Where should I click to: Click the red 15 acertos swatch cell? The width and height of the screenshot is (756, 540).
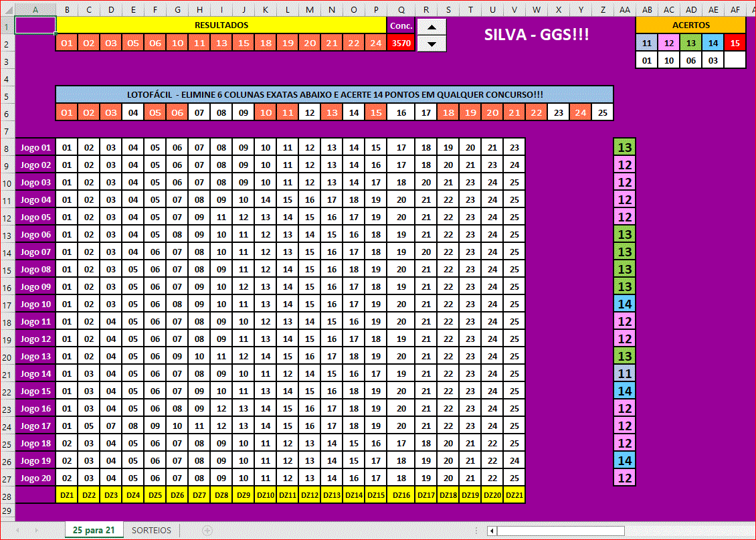click(x=735, y=43)
